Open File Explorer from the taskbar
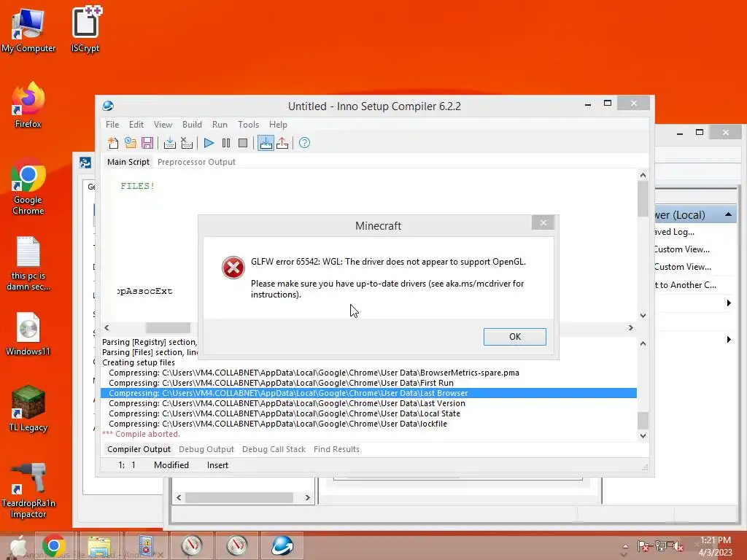 point(99,545)
